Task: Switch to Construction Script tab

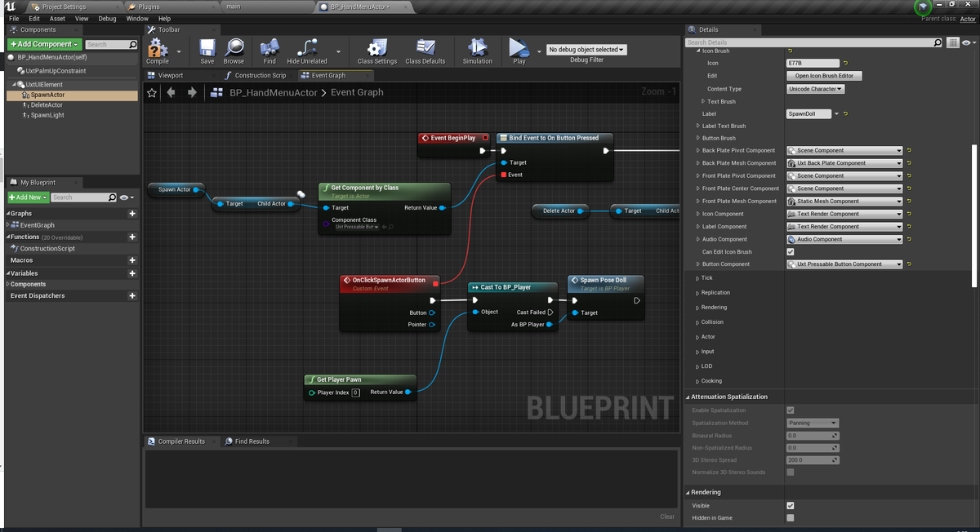Action: click(261, 75)
